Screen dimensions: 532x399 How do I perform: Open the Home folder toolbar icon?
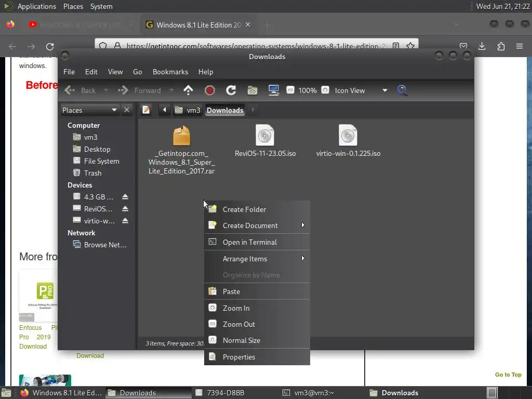pos(252,90)
